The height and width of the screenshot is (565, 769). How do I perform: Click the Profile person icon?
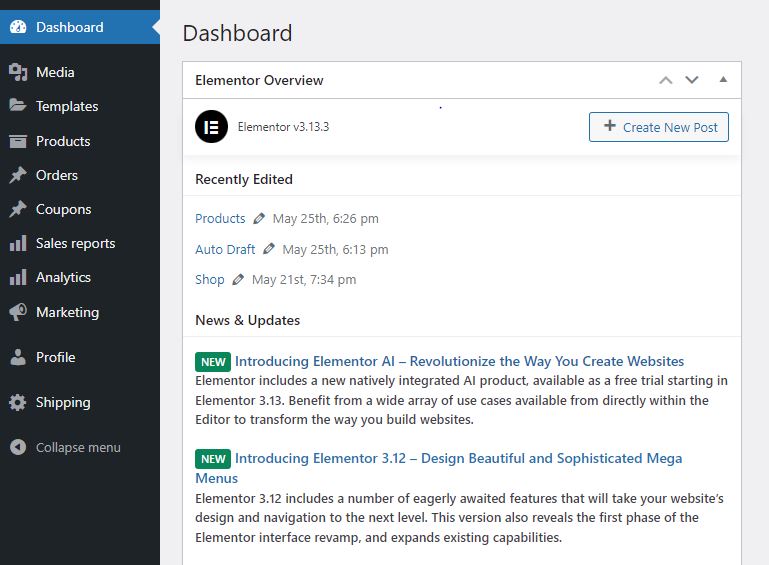[x=18, y=357]
